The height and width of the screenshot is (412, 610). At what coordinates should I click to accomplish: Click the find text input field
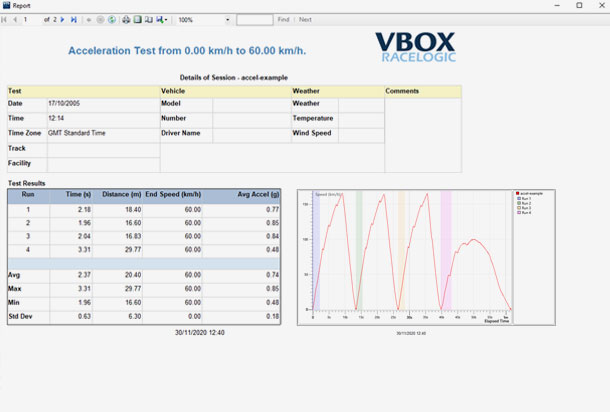point(254,20)
